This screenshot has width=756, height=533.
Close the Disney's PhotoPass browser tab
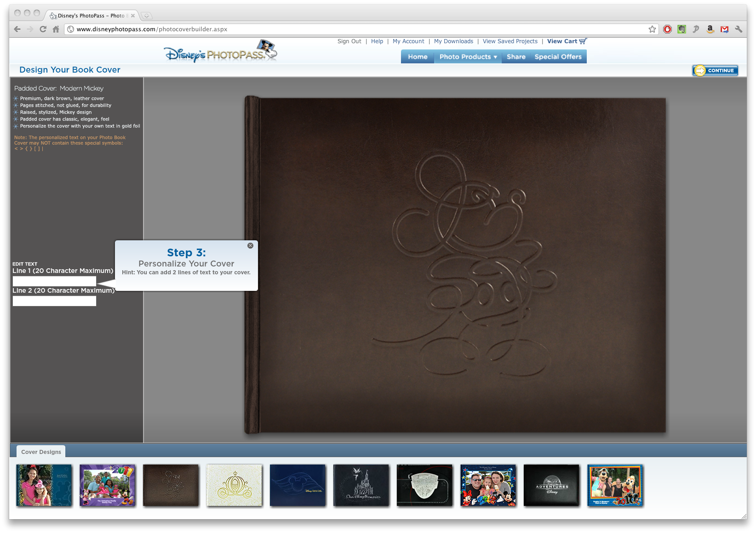133,16
